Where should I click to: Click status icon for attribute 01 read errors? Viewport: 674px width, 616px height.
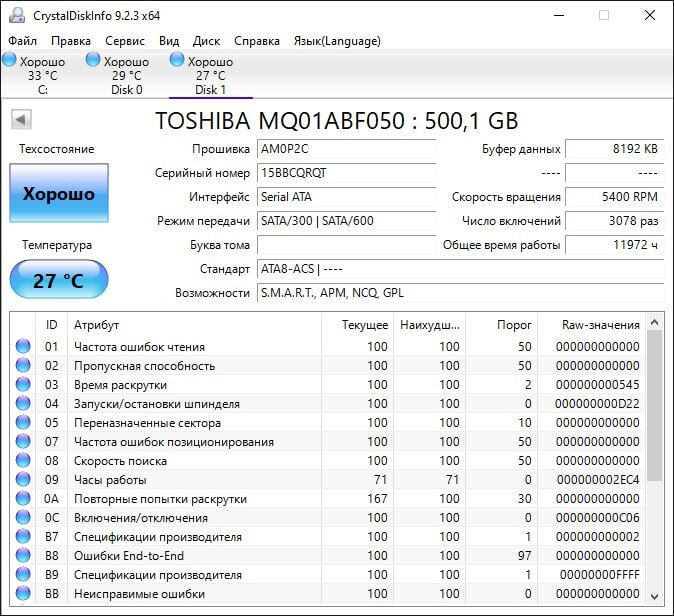pyautogui.click(x=23, y=347)
